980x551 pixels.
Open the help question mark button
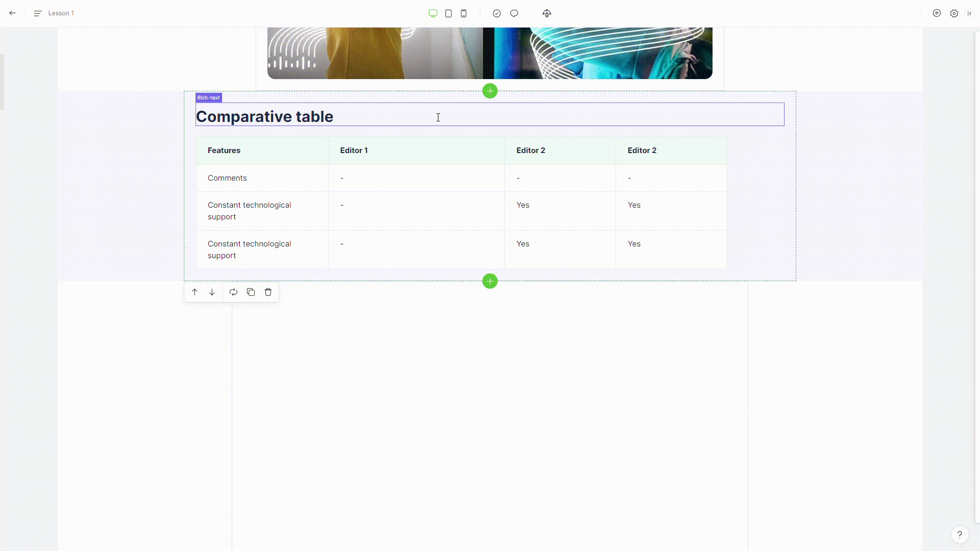pyautogui.click(x=960, y=534)
